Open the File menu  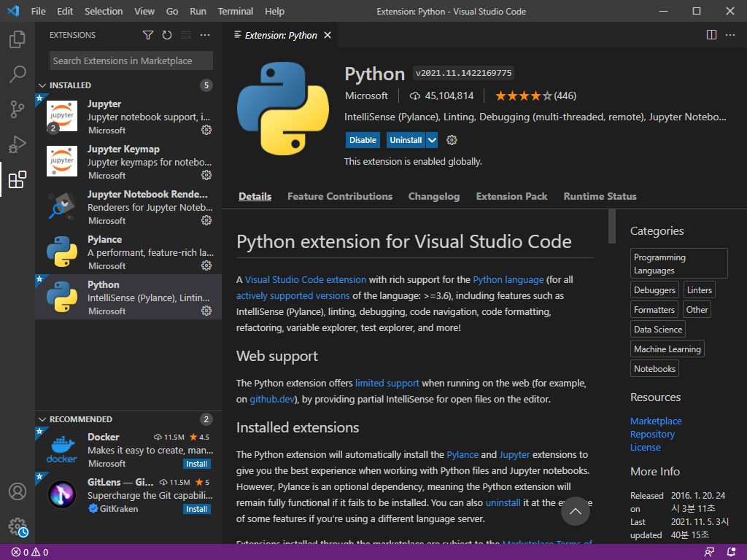coord(38,11)
